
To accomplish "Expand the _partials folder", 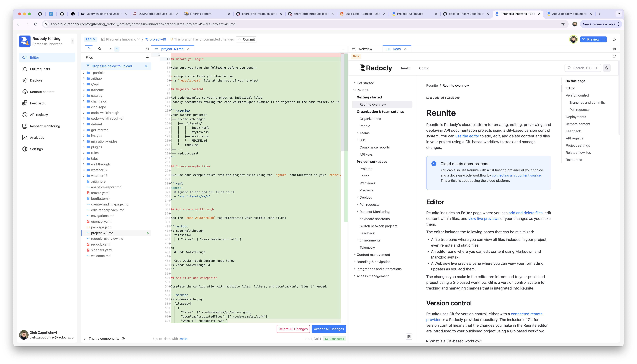I will [84, 73].
